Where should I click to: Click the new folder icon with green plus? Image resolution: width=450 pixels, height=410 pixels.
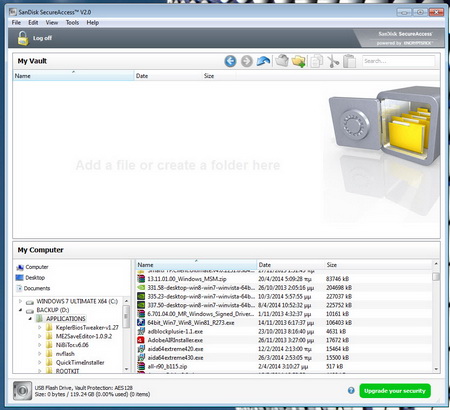pos(299,61)
